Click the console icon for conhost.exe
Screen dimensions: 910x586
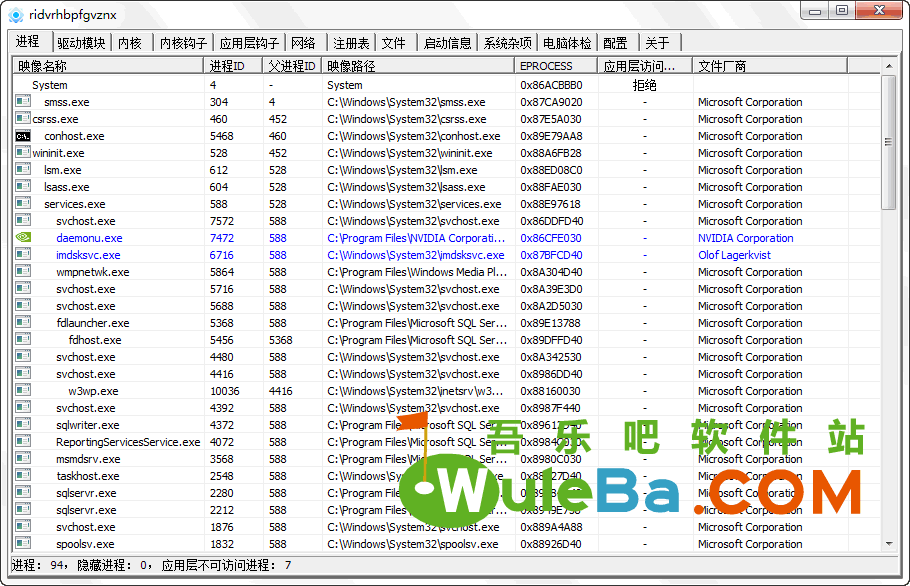[x=23, y=136]
